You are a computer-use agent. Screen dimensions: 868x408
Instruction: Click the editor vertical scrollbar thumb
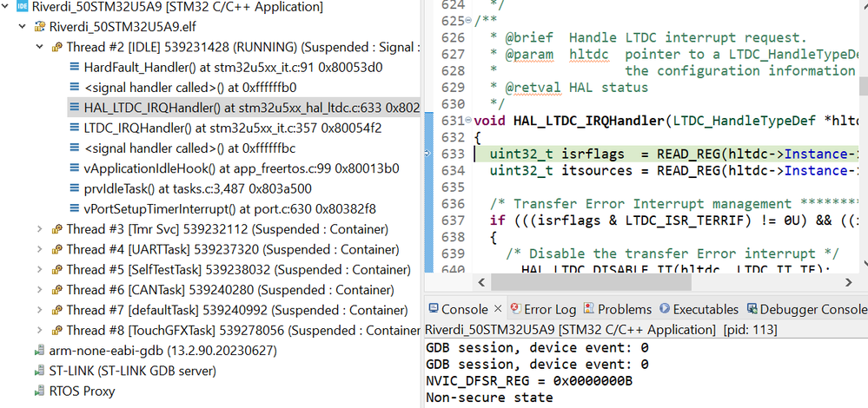coord(863,86)
